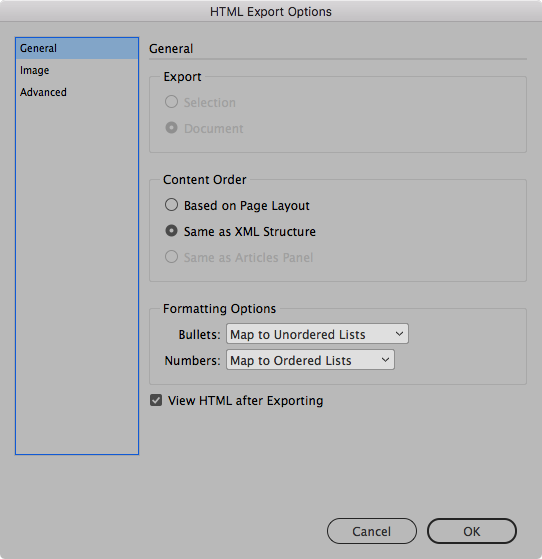Open the Bullets mapping dropdown

pos(317,334)
